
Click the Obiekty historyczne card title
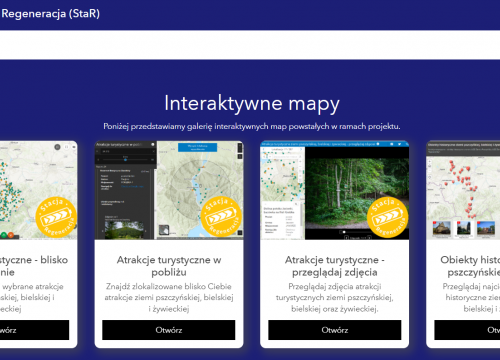470,266
